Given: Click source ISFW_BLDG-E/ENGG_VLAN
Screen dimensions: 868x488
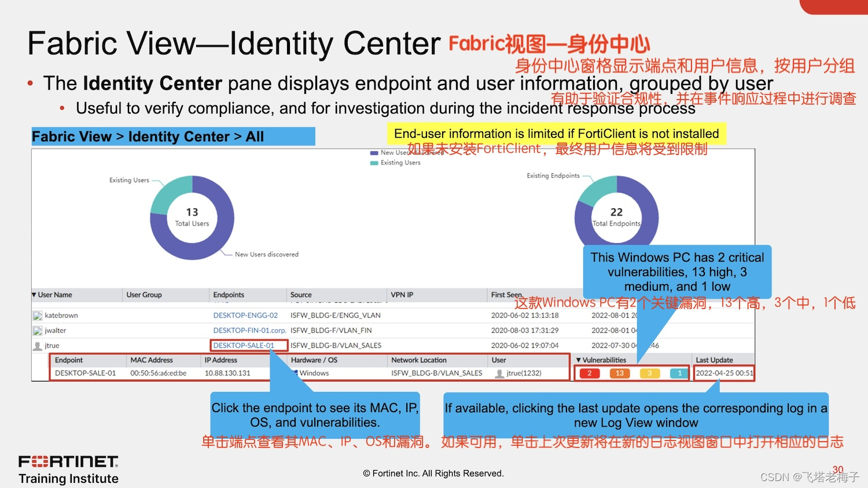Looking at the screenshot, I should pyautogui.click(x=336, y=315).
